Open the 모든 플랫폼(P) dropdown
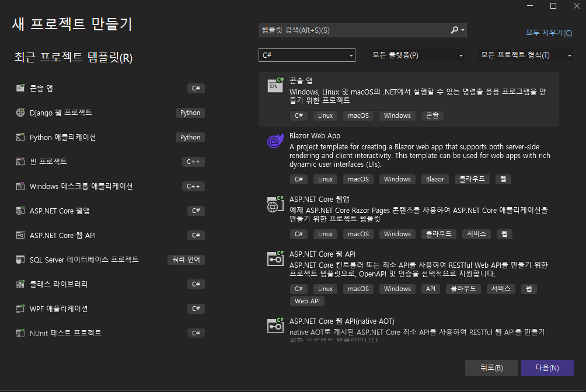This screenshot has width=586, height=392. click(x=417, y=55)
